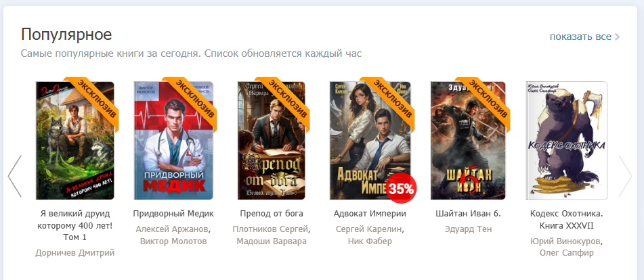Open "Кодекс Охотника. Книга XXXVII" title link
The image size is (644, 280).
[567, 220]
